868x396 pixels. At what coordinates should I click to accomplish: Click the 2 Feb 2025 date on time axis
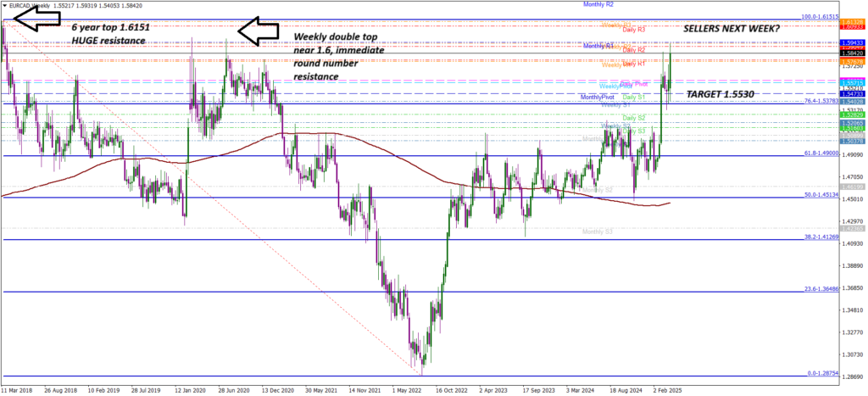point(667,390)
